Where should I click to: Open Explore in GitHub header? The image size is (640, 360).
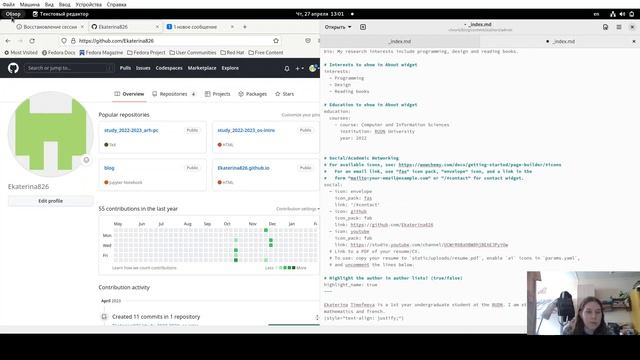coord(230,68)
